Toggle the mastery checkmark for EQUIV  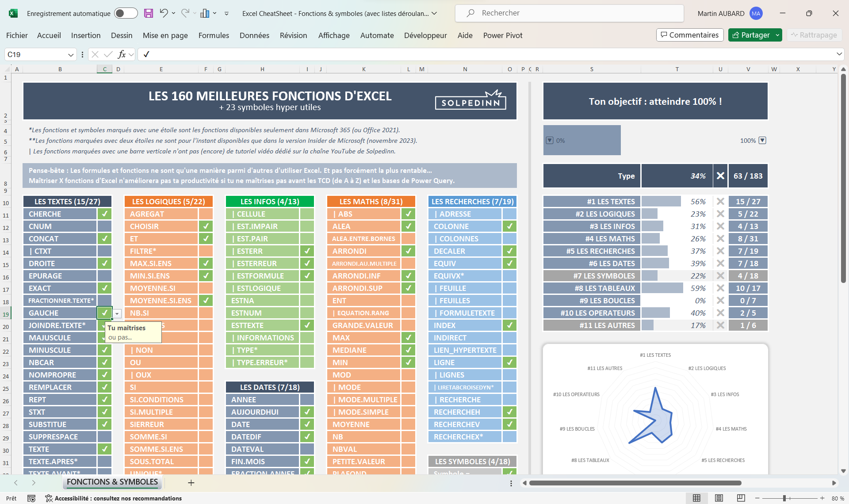(x=510, y=263)
